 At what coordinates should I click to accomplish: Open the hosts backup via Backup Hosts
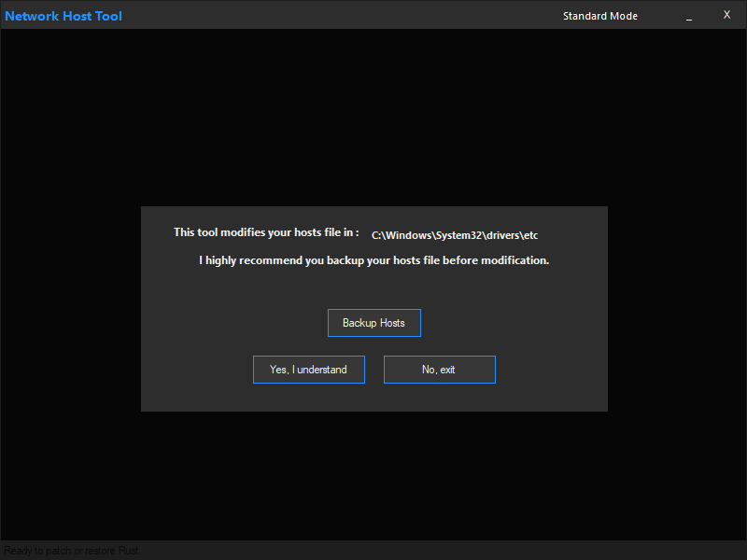373,322
